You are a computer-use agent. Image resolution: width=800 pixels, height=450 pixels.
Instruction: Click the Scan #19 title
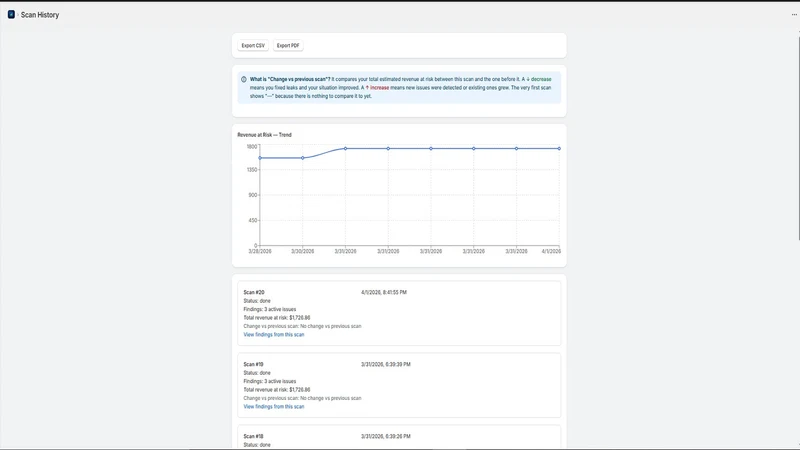click(x=254, y=364)
